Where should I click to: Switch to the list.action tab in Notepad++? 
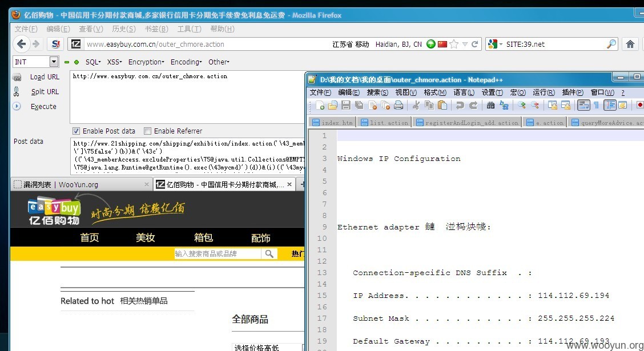[384, 122]
